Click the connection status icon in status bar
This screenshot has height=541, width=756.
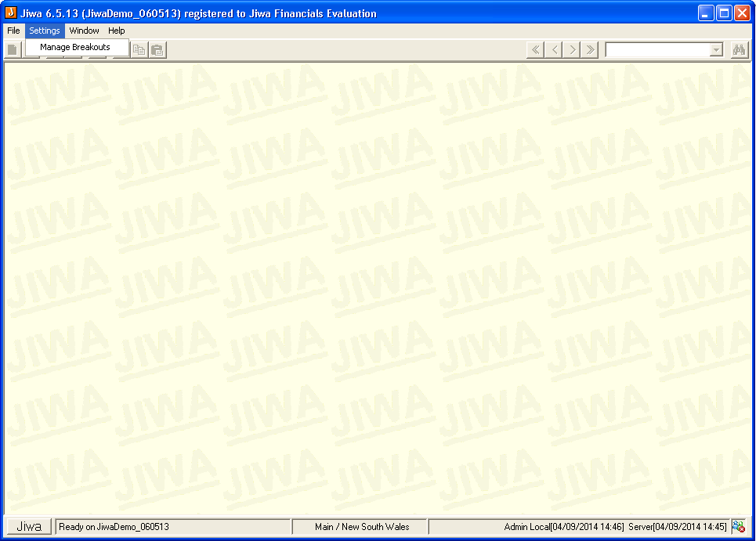[x=738, y=527]
